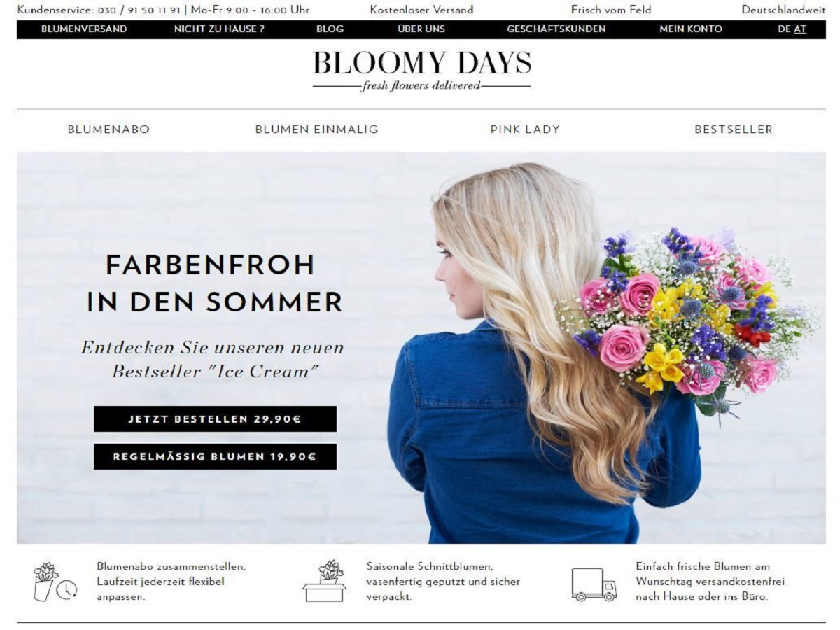The width and height of the screenshot is (840, 630).
Task: Select the Blumenabo category tab
Action: point(108,129)
